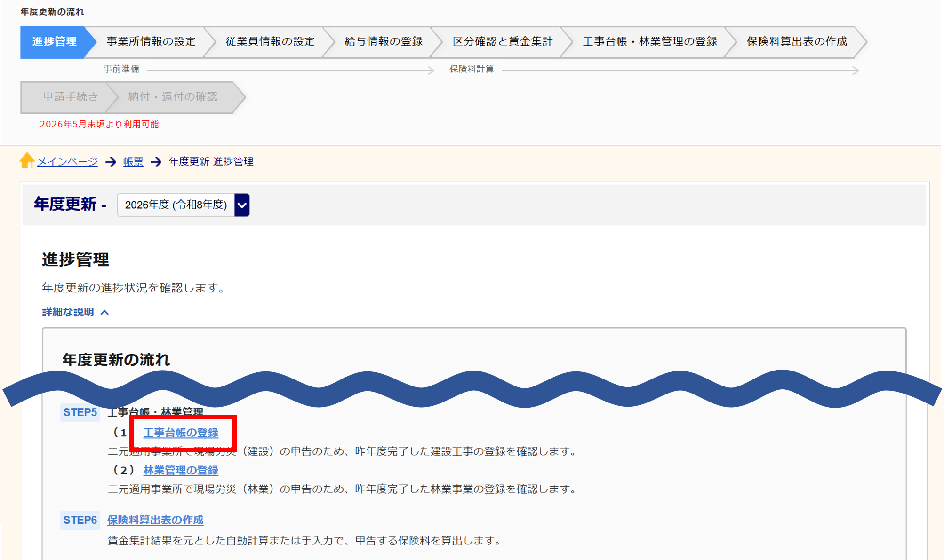This screenshot has width=944, height=560.
Task: Go to 事業所情報の設定 step
Action: click(x=151, y=42)
